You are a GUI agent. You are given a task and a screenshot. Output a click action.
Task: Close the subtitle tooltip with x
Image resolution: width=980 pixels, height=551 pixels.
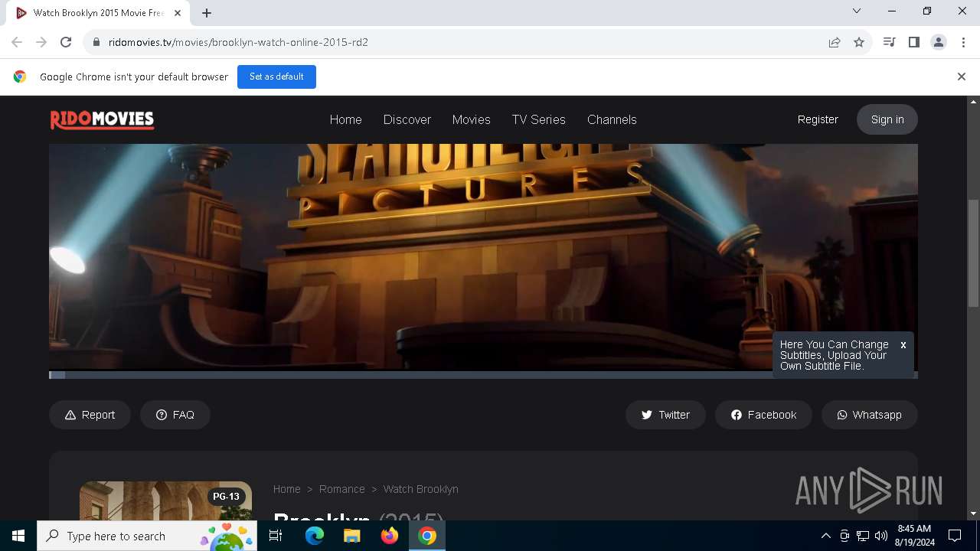903,345
